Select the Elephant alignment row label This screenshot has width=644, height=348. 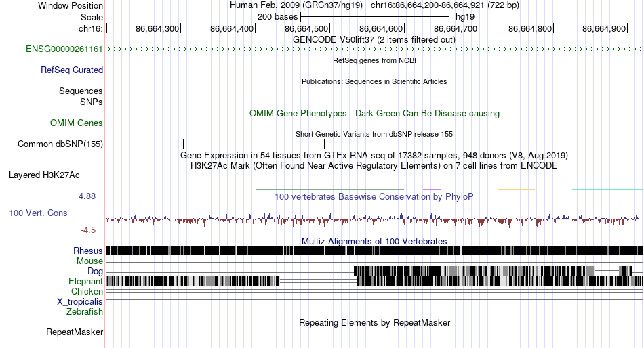point(85,281)
